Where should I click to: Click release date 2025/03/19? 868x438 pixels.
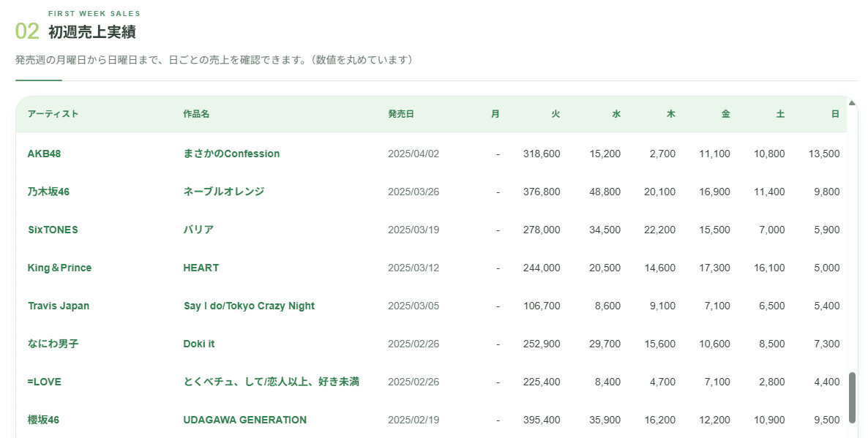(x=414, y=230)
